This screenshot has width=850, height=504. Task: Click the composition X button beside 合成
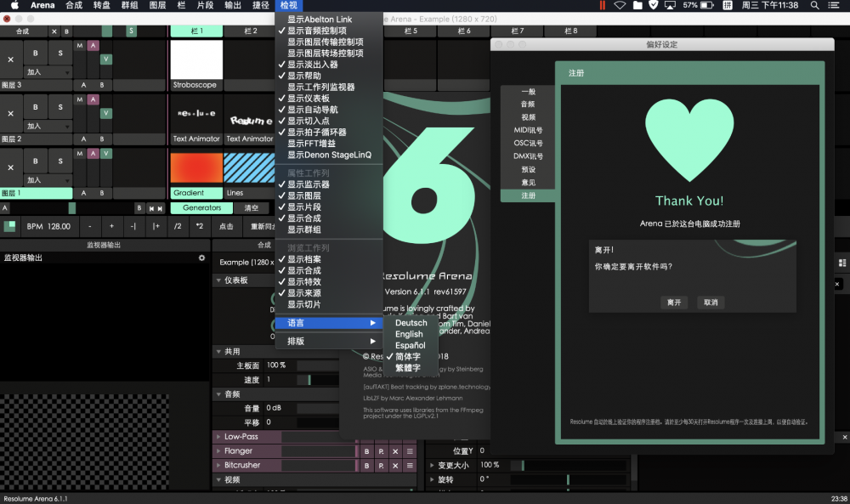click(x=54, y=31)
